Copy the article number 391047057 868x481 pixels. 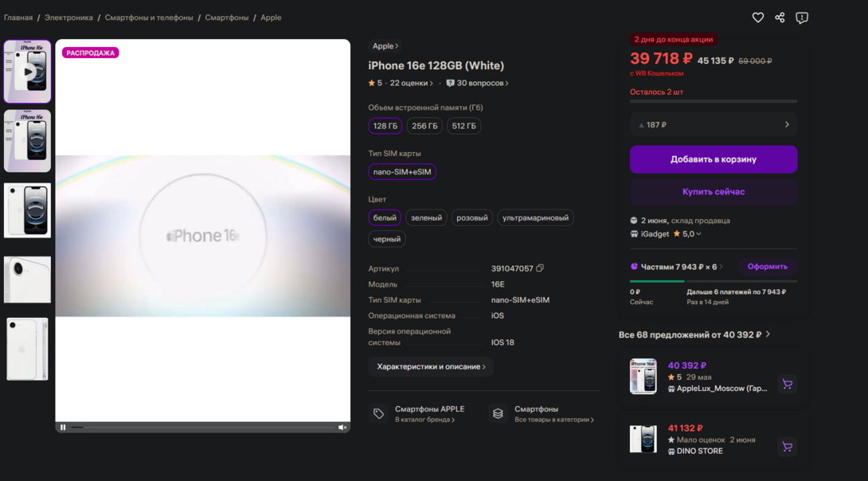pos(540,268)
